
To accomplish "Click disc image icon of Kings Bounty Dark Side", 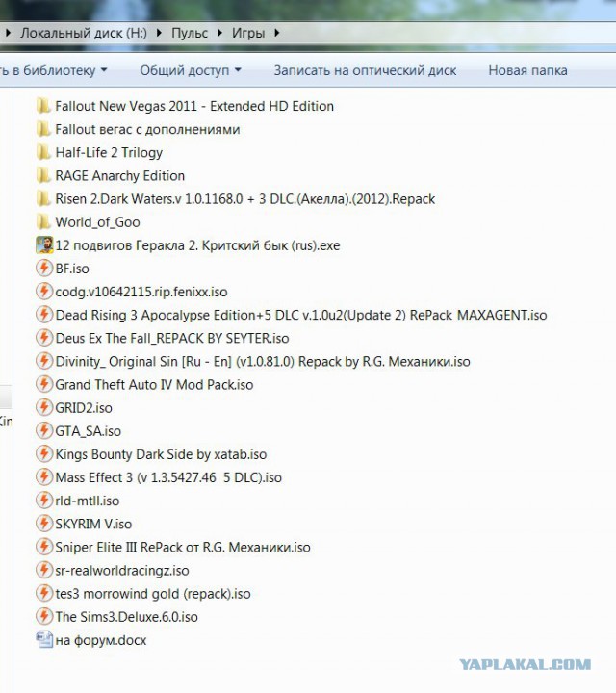I will (x=44, y=454).
